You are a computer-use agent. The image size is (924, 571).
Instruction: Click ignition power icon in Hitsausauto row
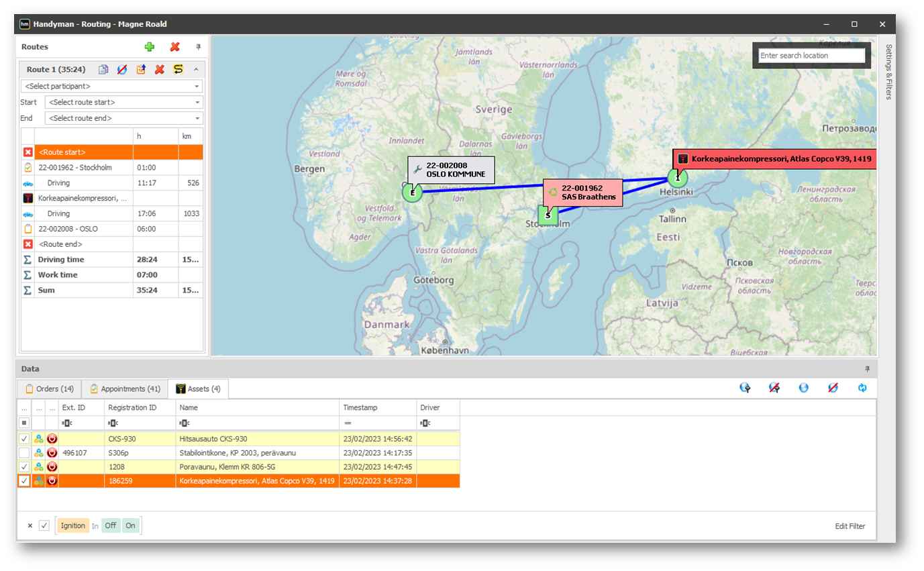[52, 438]
